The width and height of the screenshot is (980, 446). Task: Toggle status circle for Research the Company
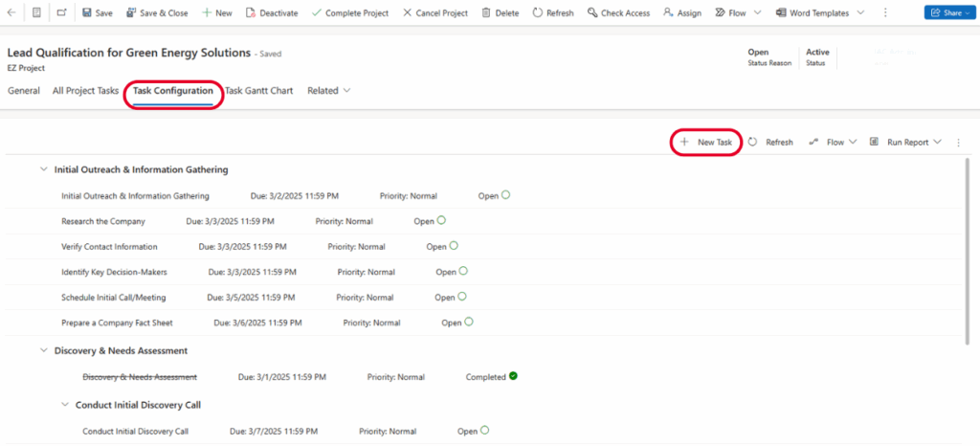pyautogui.click(x=442, y=220)
